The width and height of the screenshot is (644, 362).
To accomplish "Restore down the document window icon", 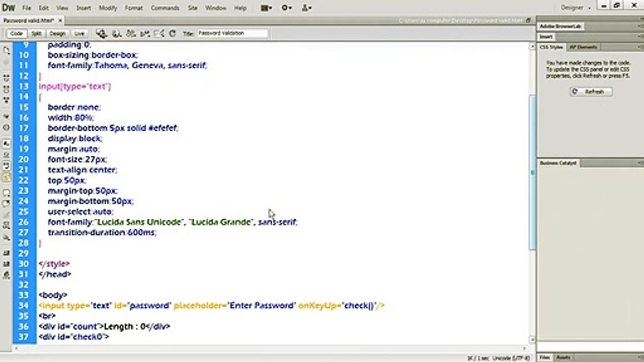I will coord(528,21).
